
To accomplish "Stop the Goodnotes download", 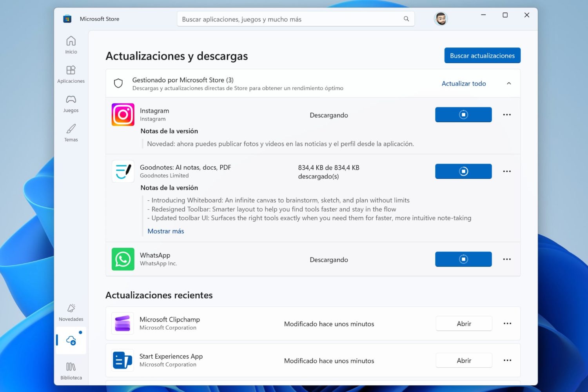I will [463, 171].
